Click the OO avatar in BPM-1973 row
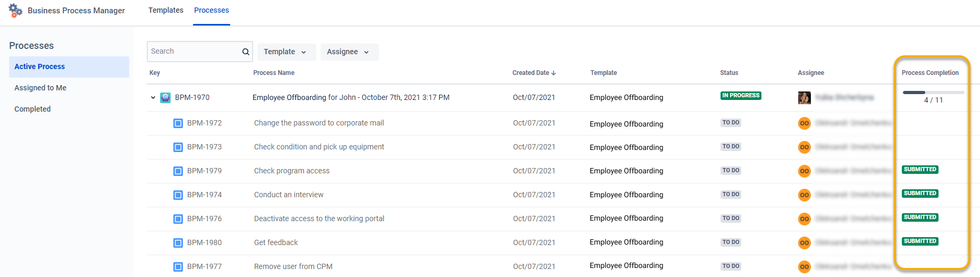The width and height of the screenshot is (980, 277). pyautogui.click(x=805, y=147)
